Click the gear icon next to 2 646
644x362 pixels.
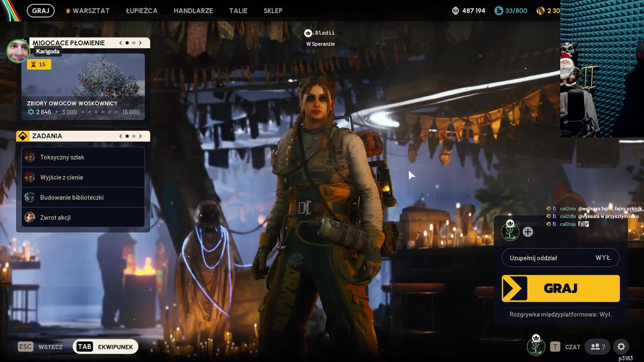(x=31, y=112)
